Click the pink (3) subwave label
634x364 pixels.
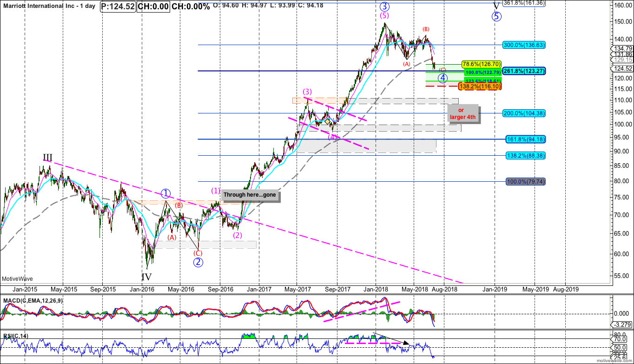[x=307, y=92]
